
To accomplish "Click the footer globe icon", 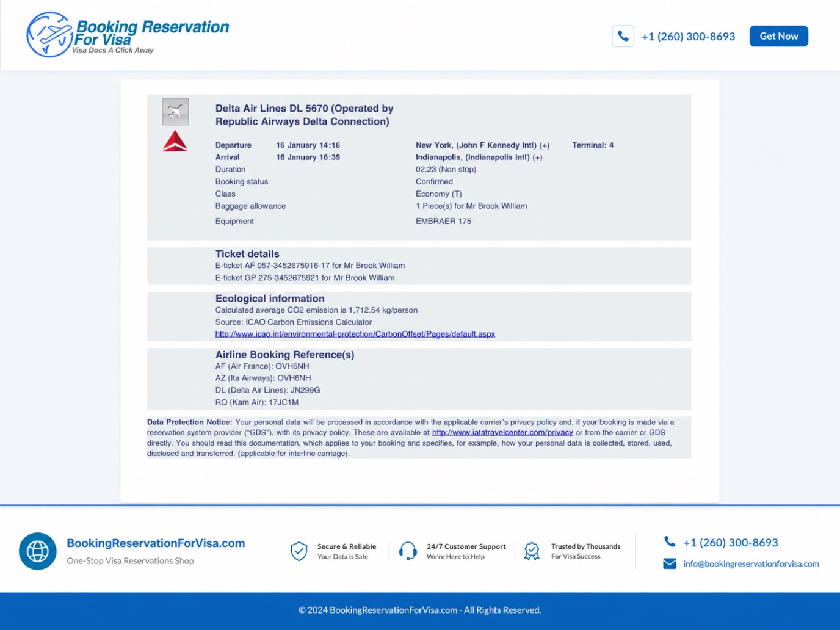I will click(x=38, y=551).
